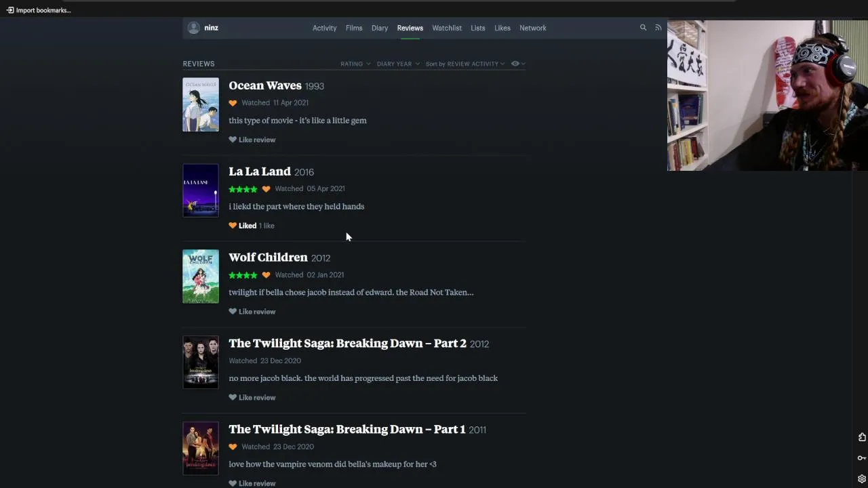Switch to the Films tab
The height and width of the screenshot is (488, 868).
tap(354, 28)
